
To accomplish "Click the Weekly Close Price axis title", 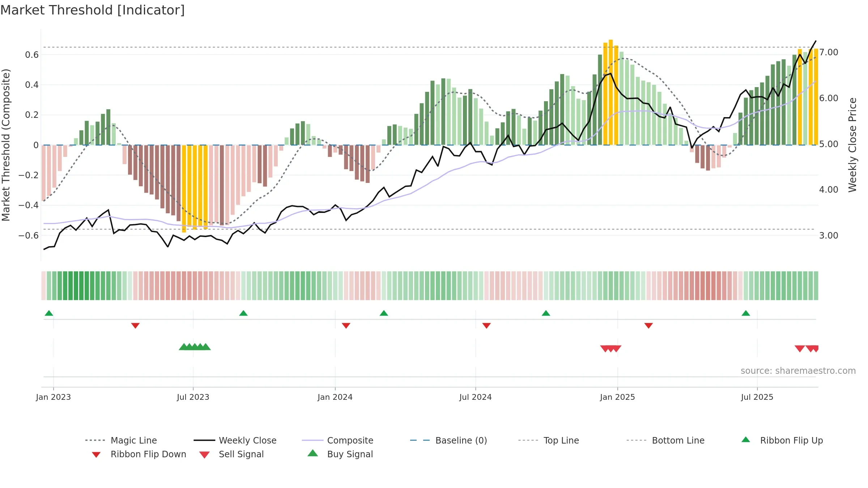I will click(853, 145).
